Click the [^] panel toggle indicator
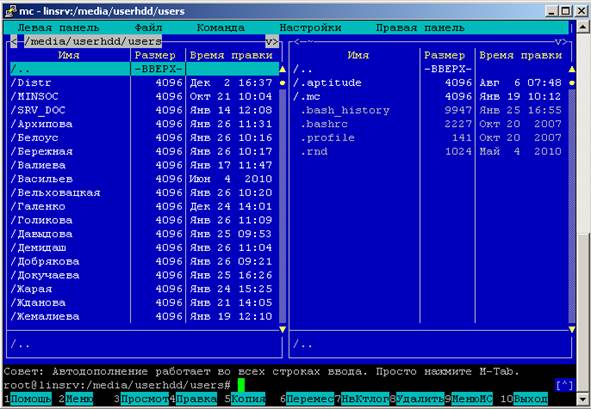This screenshot has height=409, width=591. [565, 385]
